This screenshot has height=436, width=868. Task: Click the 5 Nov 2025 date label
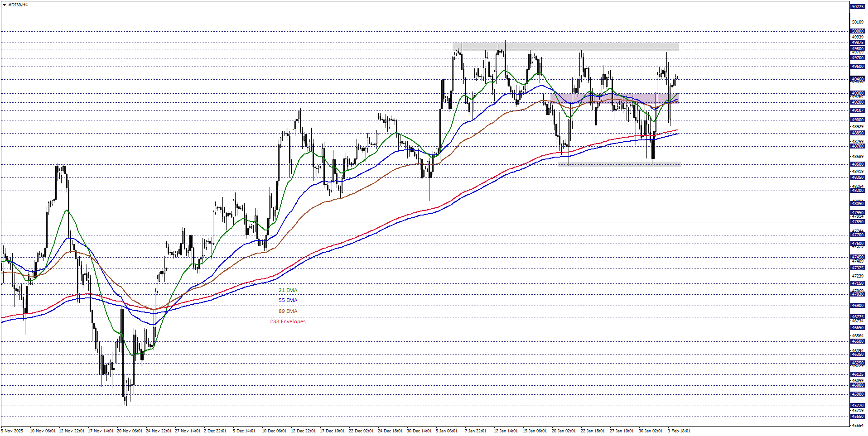(12, 431)
